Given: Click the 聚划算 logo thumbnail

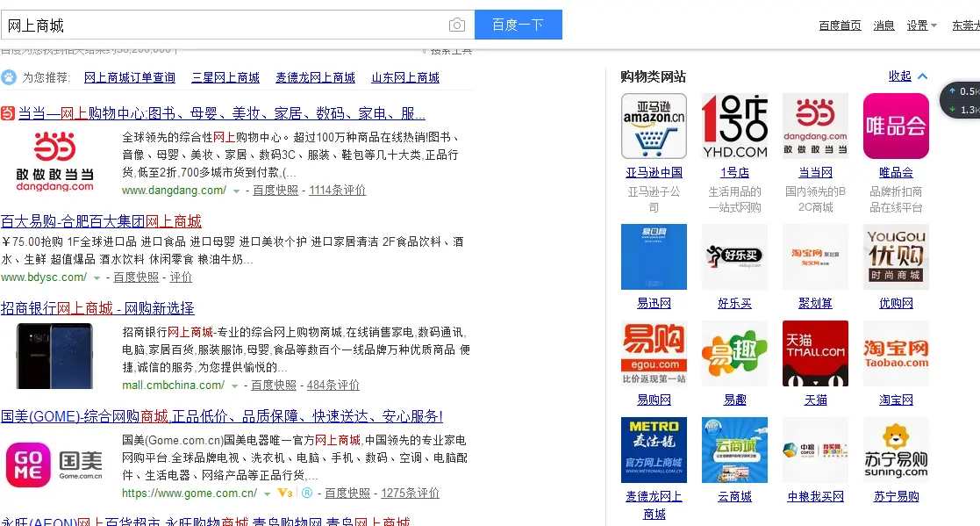Looking at the screenshot, I should [815, 256].
